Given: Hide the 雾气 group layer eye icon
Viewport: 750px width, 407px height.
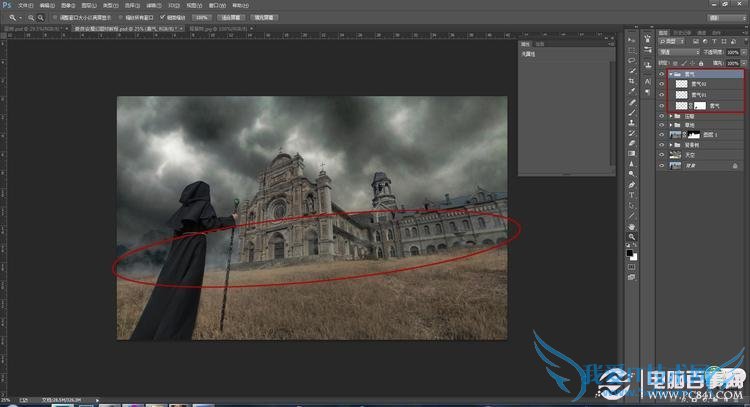Looking at the screenshot, I should pyautogui.click(x=662, y=74).
